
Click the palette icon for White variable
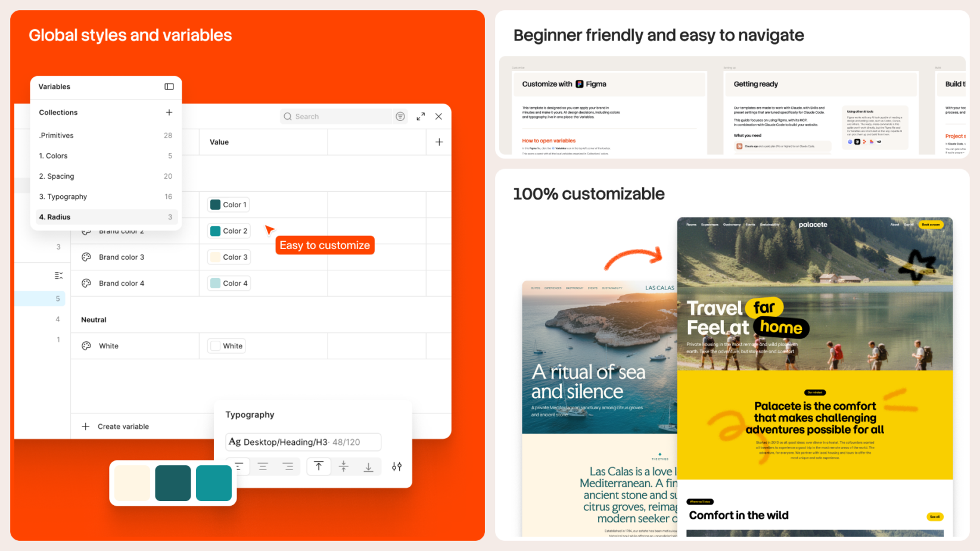pos(86,345)
